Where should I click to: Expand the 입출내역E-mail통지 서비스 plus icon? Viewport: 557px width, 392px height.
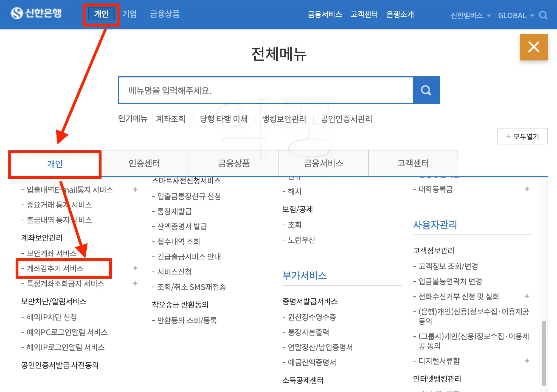135,189
